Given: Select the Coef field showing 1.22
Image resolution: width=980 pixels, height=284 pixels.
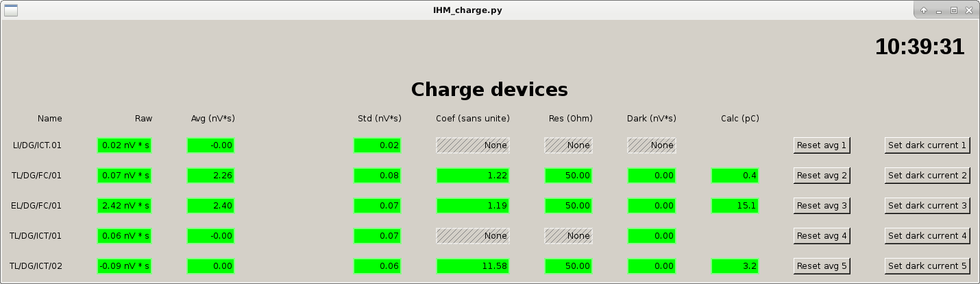Looking at the screenshot, I should (x=473, y=175).
